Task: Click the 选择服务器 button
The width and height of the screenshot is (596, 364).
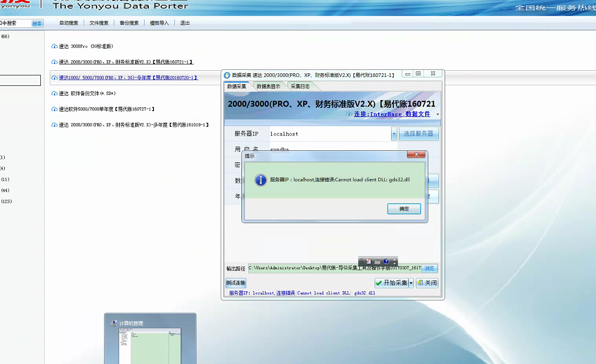Action: coord(418,134)
